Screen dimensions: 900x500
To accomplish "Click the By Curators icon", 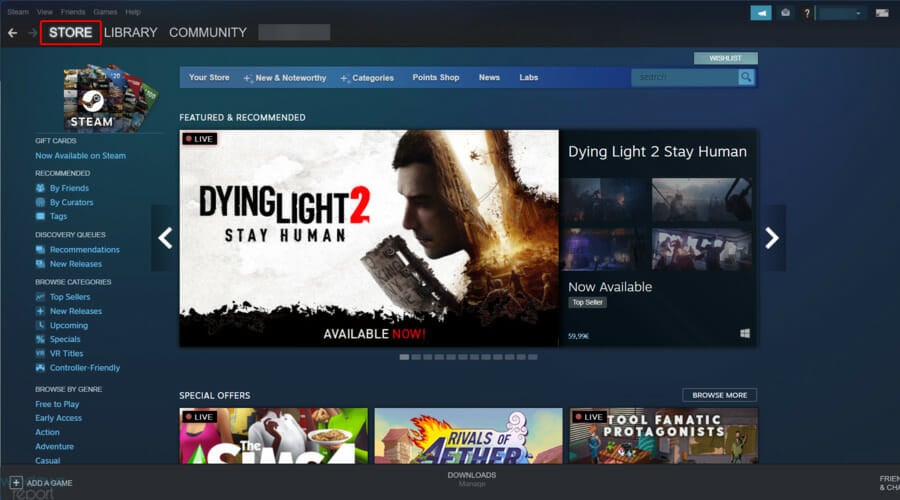I will [x=40, y=202].
